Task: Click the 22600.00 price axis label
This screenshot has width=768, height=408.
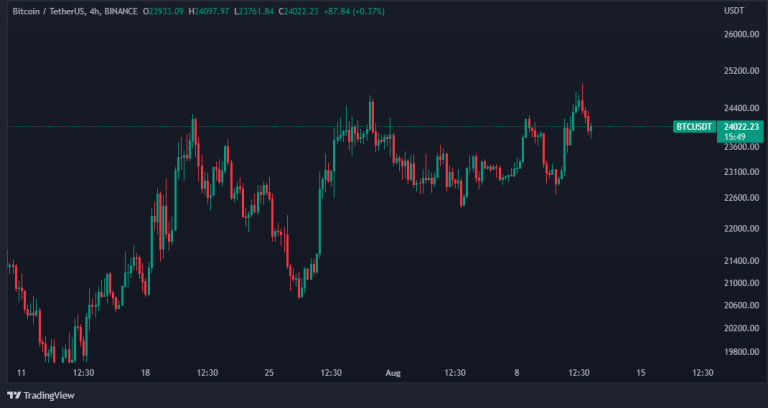Action: pos(742,198)
